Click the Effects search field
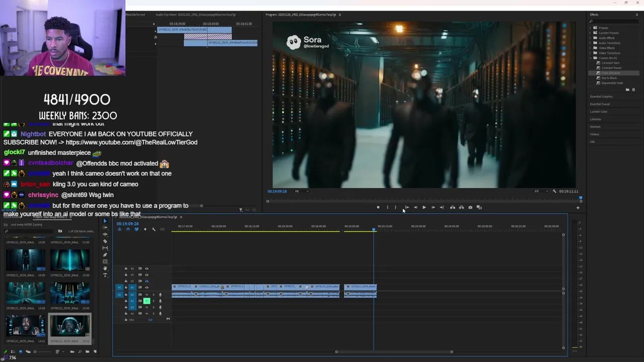644x362 pixels. pos(613,21)
